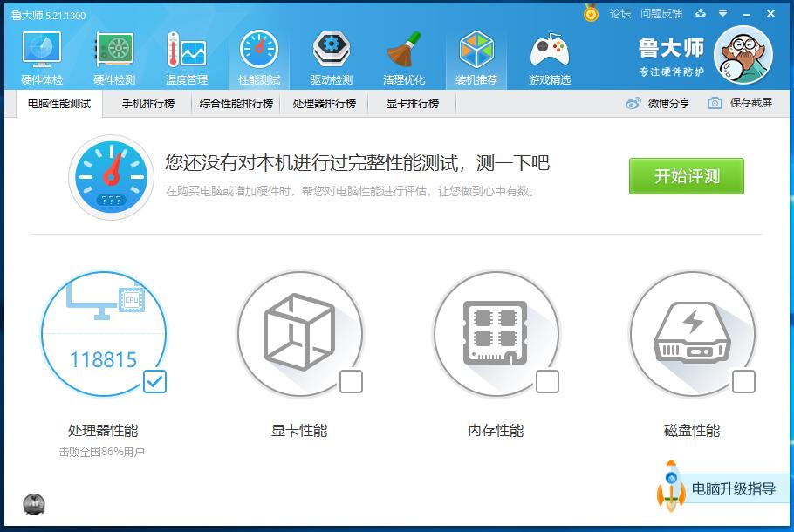This screenshot has height=532, width=794.
Task: Launch 驱动检测 driver detection
Action: click(332, 54)
